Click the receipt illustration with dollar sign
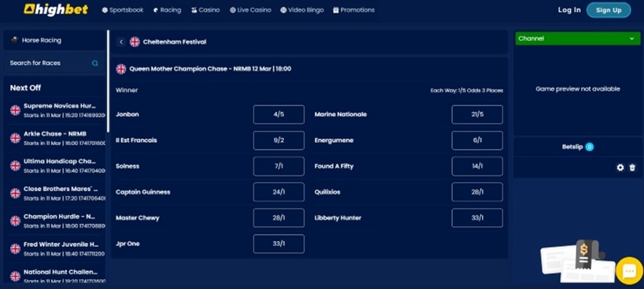 (584, 254)
